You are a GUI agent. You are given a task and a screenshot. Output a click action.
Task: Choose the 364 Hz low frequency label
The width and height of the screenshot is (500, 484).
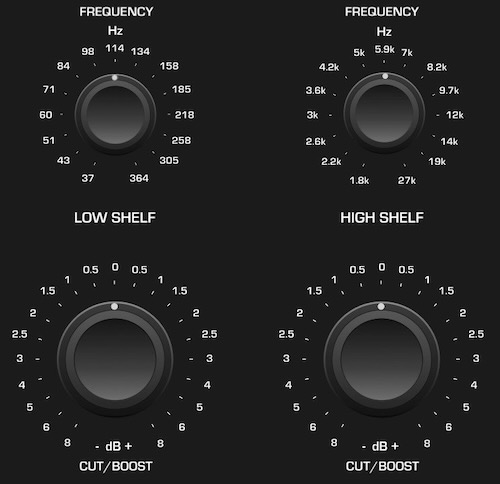point(139,178)
